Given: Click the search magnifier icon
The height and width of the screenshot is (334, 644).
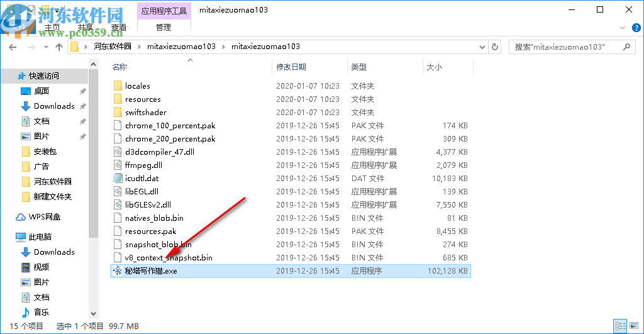Looking at the screenshot, I should 626,47.
